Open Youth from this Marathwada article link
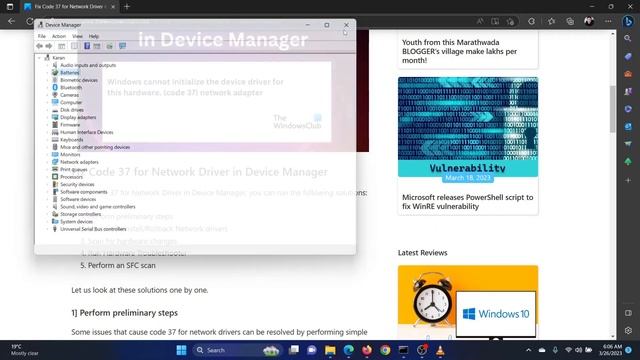Viewport: 640px width, 360px height. coord(459,51)
